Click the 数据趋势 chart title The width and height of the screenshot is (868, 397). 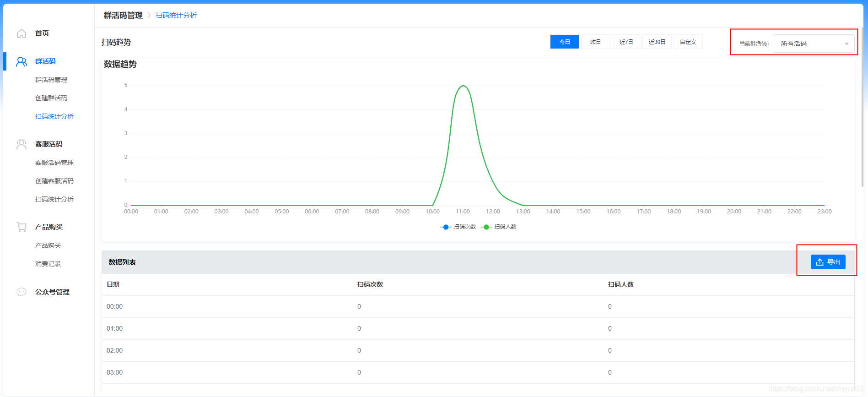pos(120,64)
